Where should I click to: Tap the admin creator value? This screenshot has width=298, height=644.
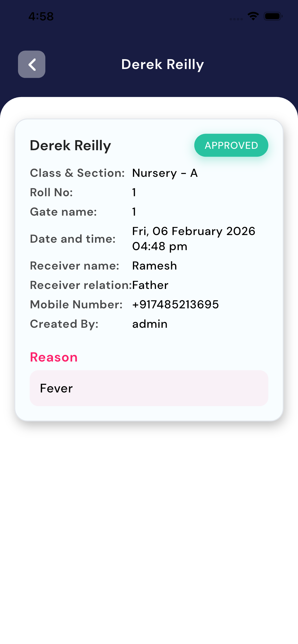[150, 324]
